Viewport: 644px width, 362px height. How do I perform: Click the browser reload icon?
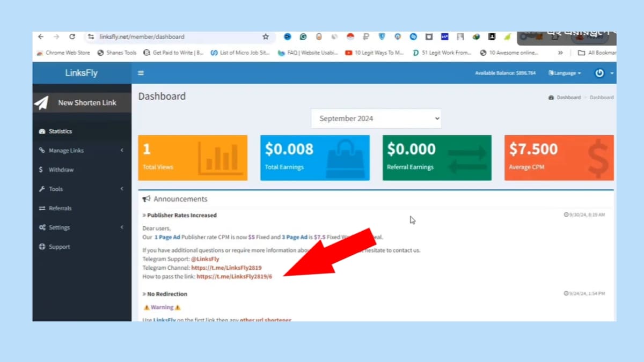72,36
